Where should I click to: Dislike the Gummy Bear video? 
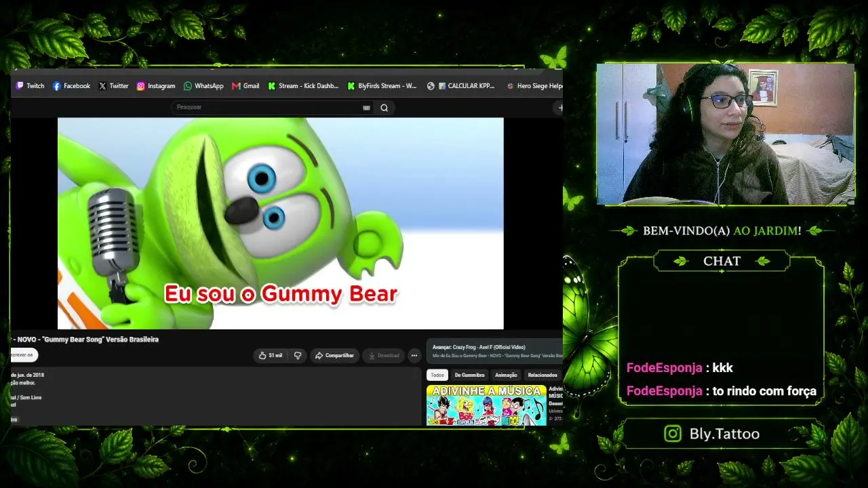(x=297, y=356)
